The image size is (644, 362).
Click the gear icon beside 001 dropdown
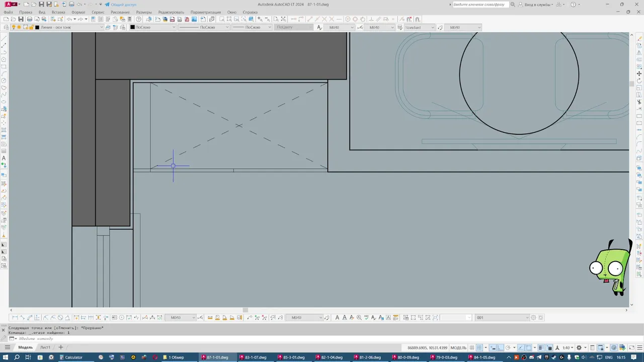[x=533, y=317]
